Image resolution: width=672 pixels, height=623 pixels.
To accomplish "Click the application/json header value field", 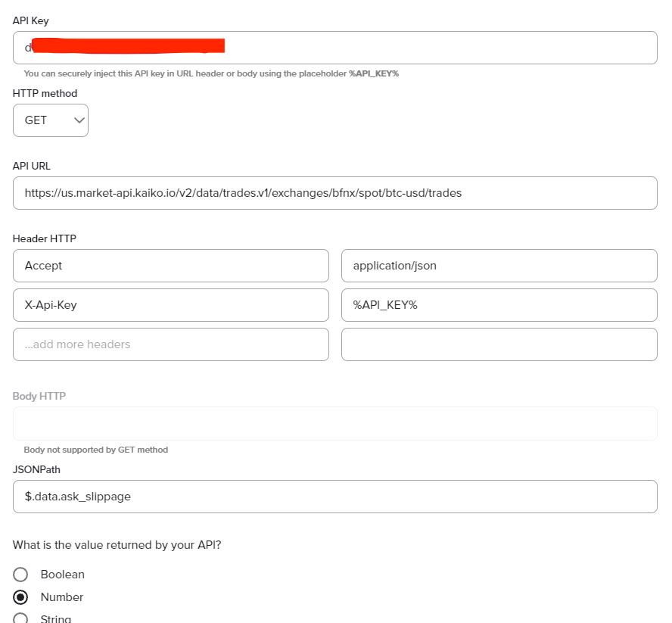I will point(499,266).
